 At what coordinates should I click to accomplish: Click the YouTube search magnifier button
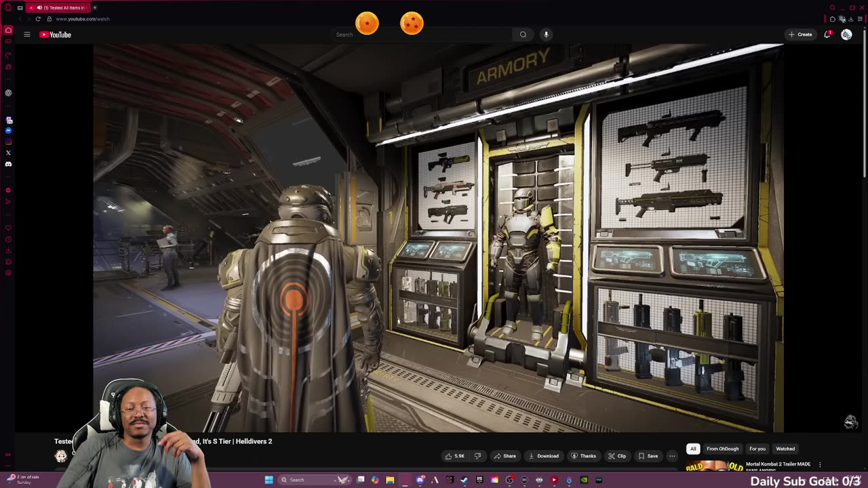[x=523, y=35]
